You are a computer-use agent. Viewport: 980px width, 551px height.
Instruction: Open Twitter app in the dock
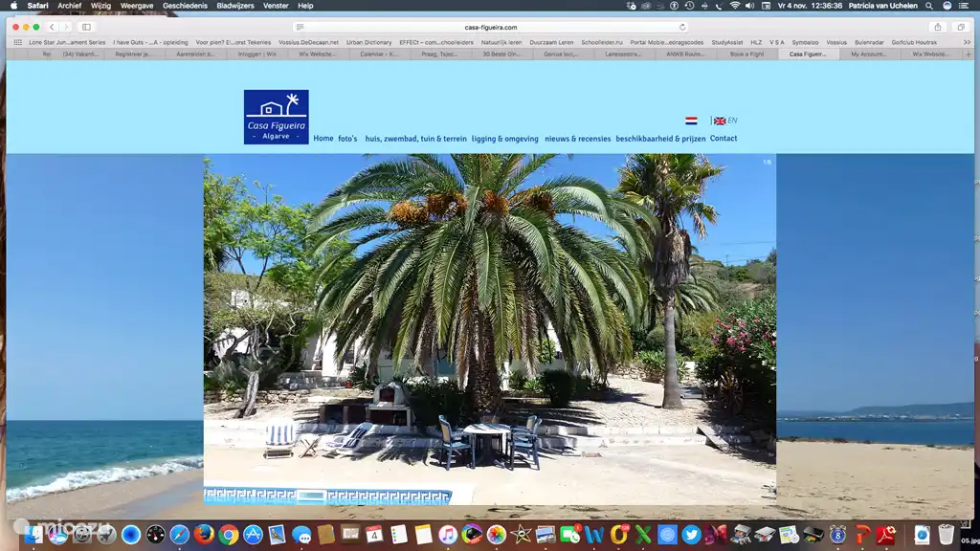click(692, 535)
